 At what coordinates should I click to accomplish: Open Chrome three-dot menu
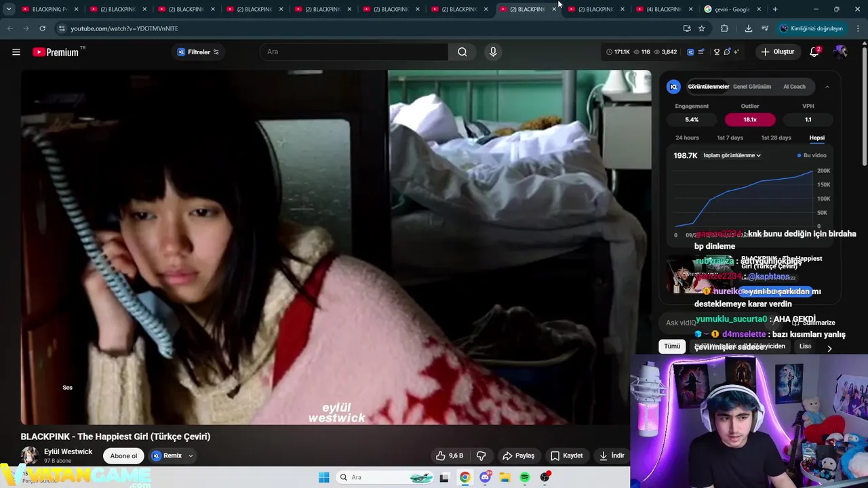pos(859,28)
